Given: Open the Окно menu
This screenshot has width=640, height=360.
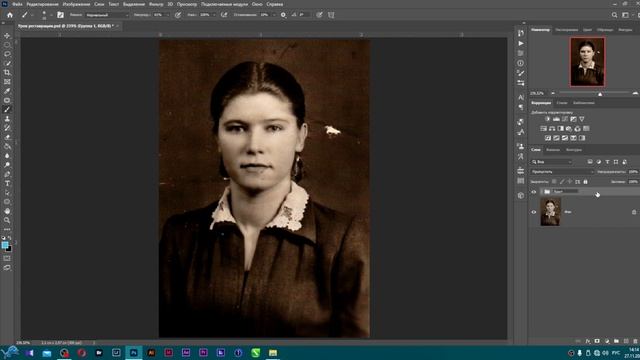Looking at the screenshot, I should tap(257, 4).
